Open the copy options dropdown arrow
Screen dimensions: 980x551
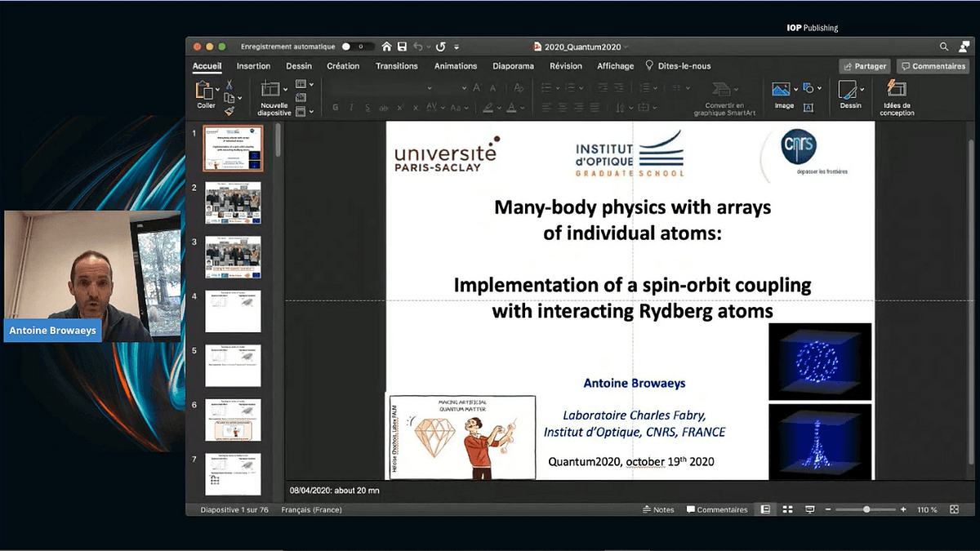point(240,98)
